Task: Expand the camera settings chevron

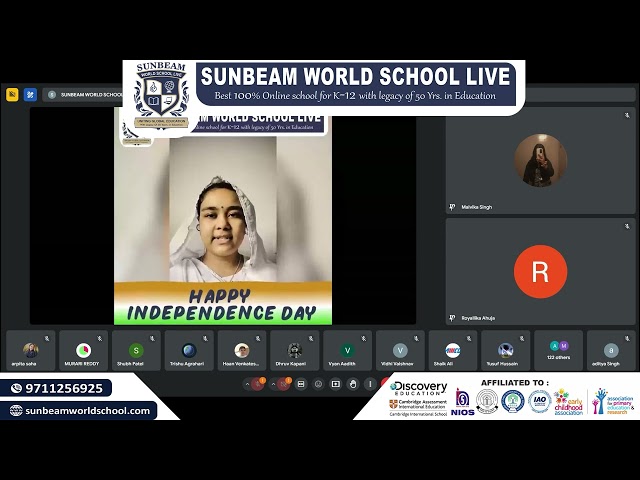Action: [273, 384]
